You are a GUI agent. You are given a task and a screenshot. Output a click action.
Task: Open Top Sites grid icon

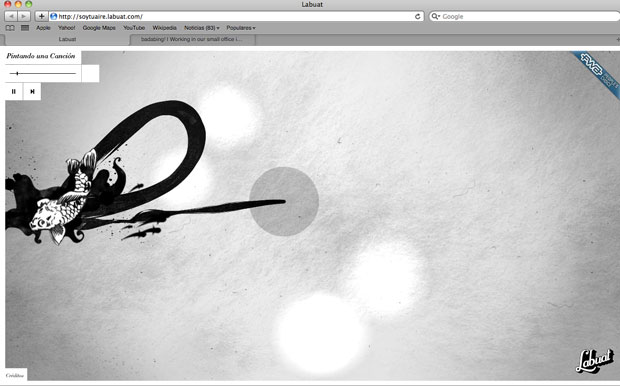[25, 28]
